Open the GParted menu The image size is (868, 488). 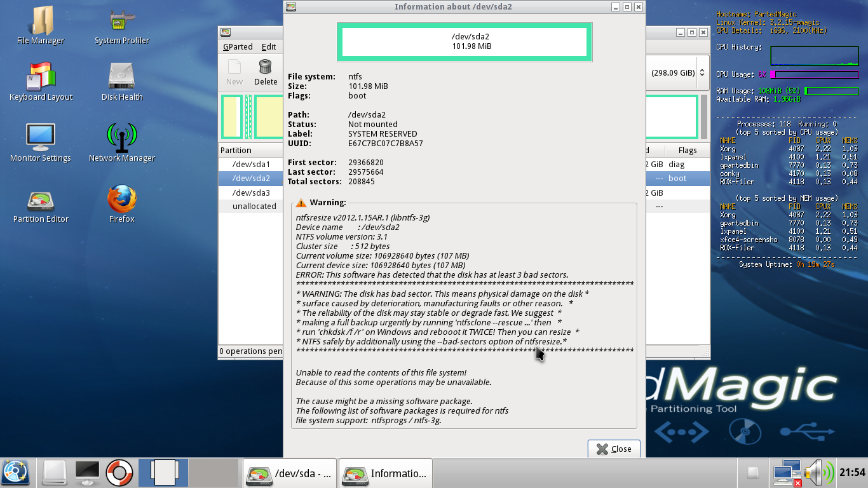tap(238, 46)
